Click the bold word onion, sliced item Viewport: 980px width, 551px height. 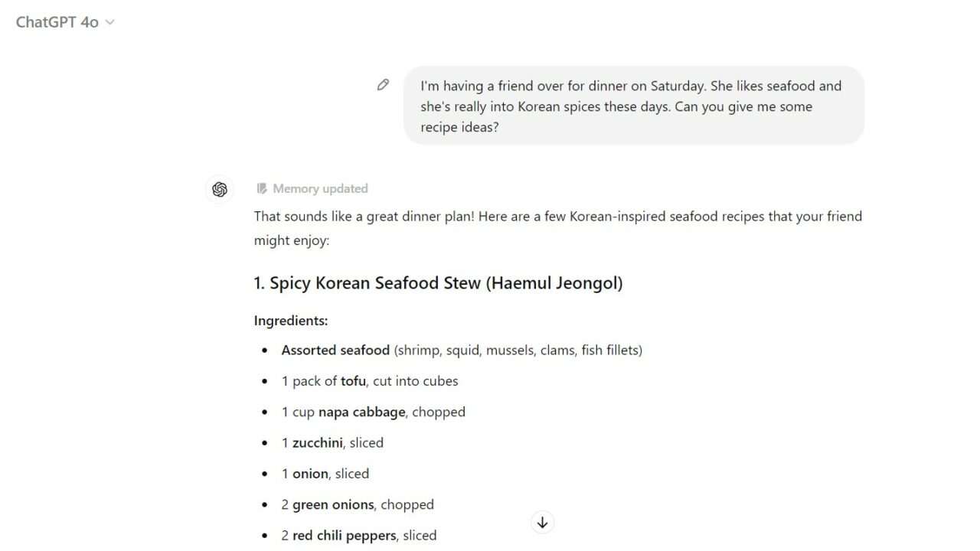pyautogui.click(x=310, y=474)
